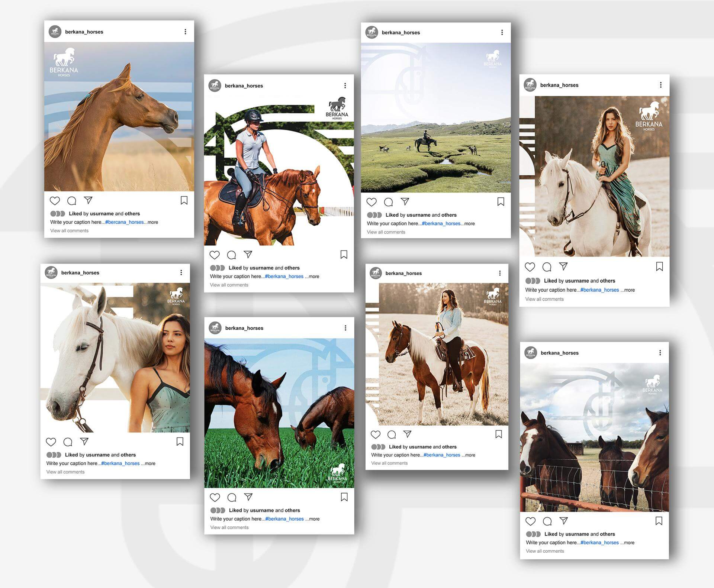Comment on the grazing horses post

tap(232, 497)
